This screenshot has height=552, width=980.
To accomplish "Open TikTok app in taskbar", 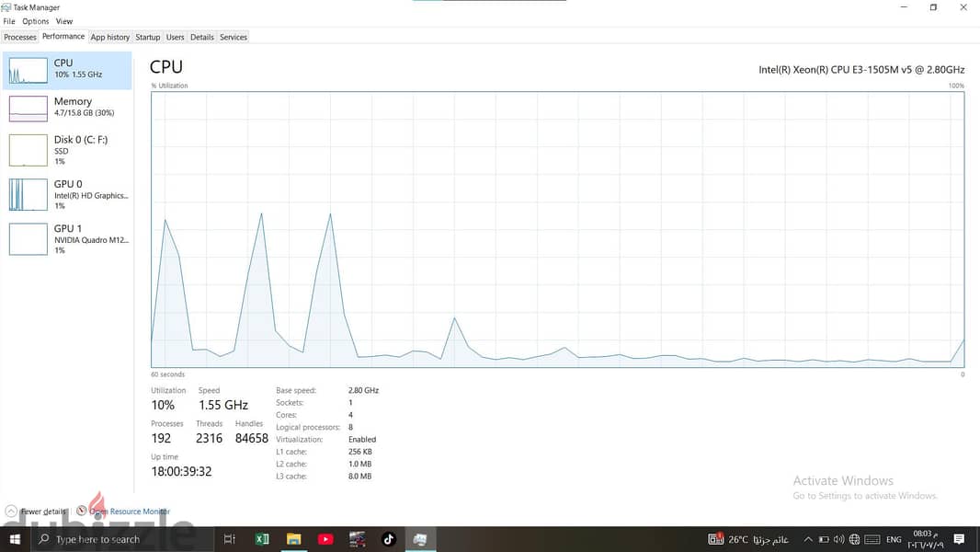I will (x=389, y=539).
